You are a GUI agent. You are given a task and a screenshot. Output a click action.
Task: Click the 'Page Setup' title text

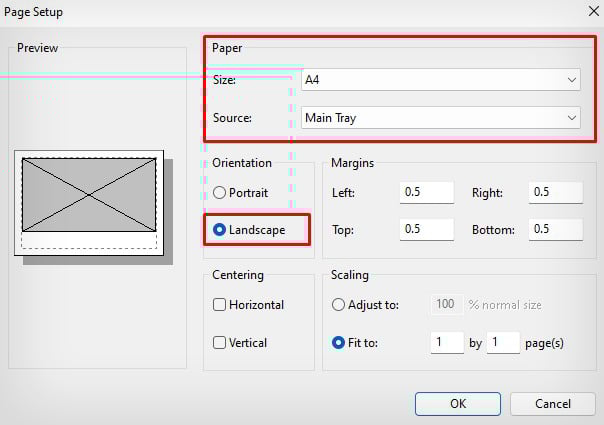[x=34, y=12]
